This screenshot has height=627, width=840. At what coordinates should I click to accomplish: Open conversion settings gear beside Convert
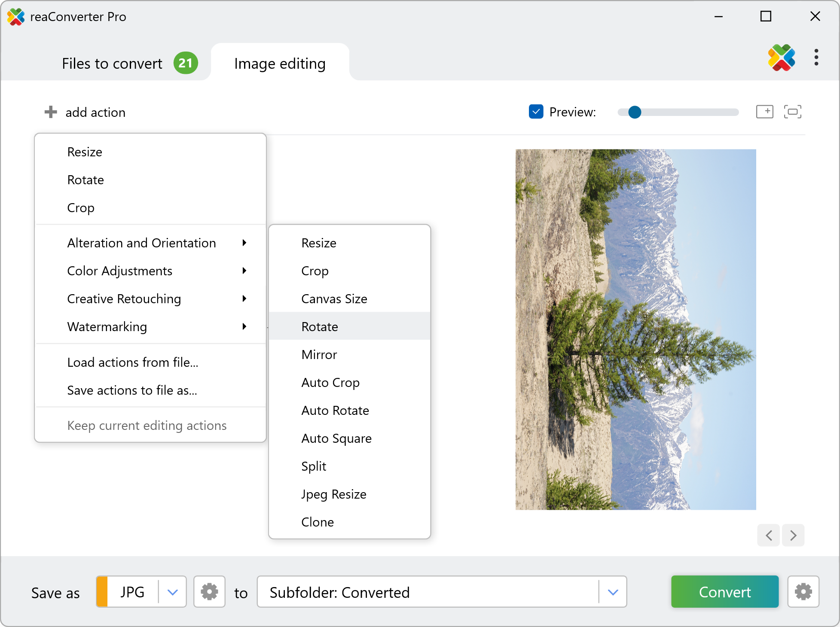coord(803,592)
